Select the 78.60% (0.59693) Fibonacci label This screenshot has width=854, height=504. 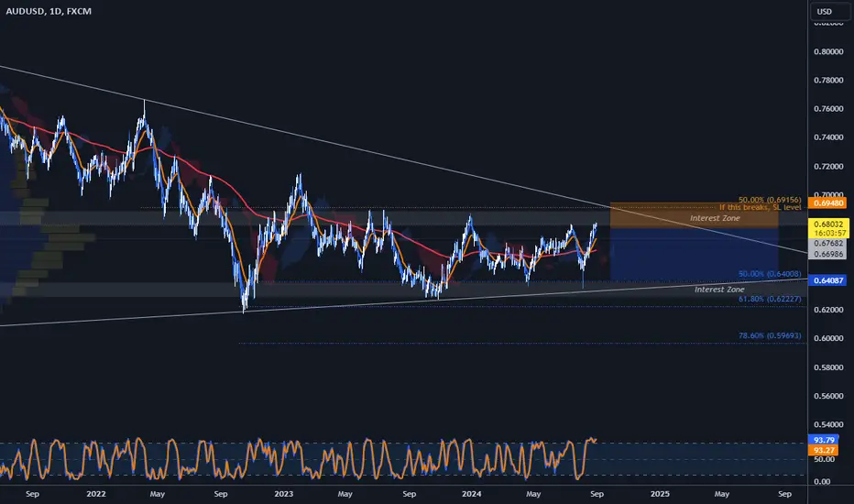pos(770,335)
